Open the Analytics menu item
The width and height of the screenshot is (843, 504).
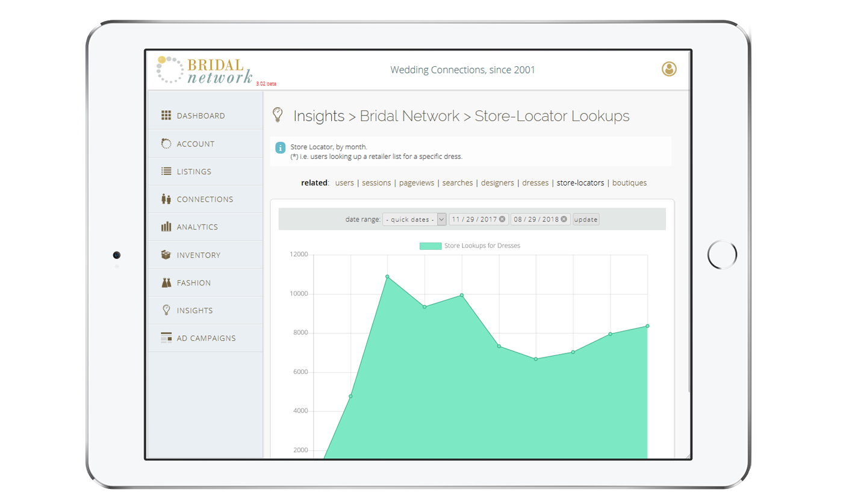click(x=205, y=227)
